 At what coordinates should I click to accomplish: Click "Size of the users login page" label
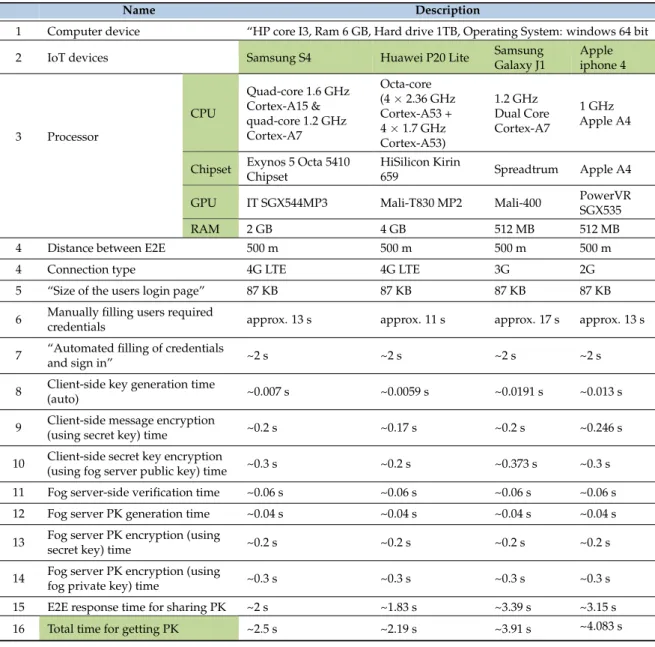click(x=126, y=291)
